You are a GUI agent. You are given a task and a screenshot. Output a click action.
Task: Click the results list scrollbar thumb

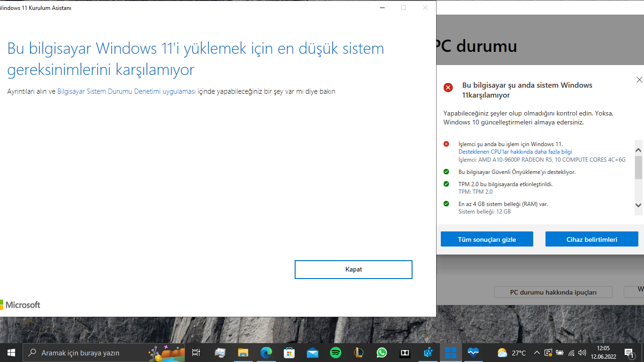pyautogui.click(x=638, y=168)
